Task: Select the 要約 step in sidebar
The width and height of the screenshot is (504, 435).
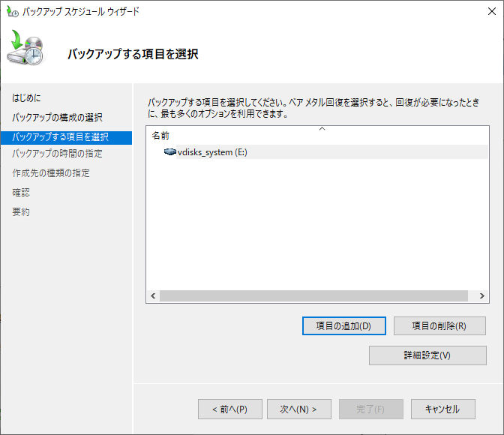Action: 21,211
